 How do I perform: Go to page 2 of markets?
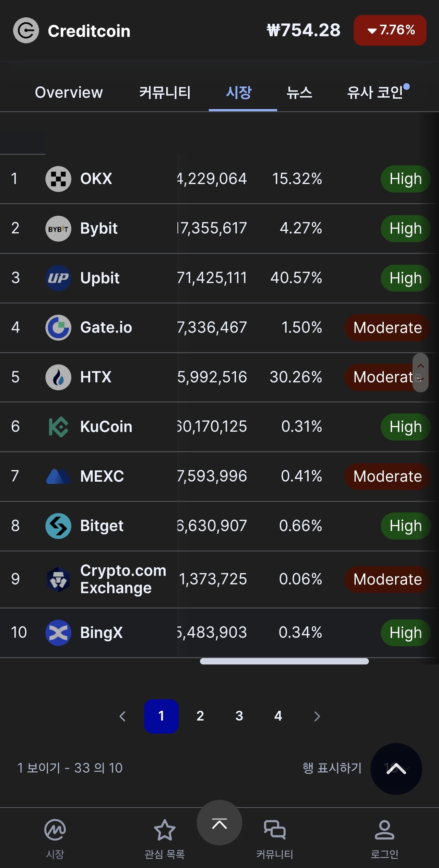[x=200, y=716]
